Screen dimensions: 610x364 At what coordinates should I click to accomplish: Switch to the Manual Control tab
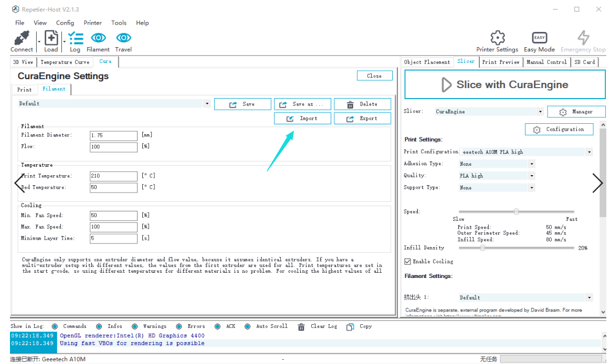tap(546, 62)
